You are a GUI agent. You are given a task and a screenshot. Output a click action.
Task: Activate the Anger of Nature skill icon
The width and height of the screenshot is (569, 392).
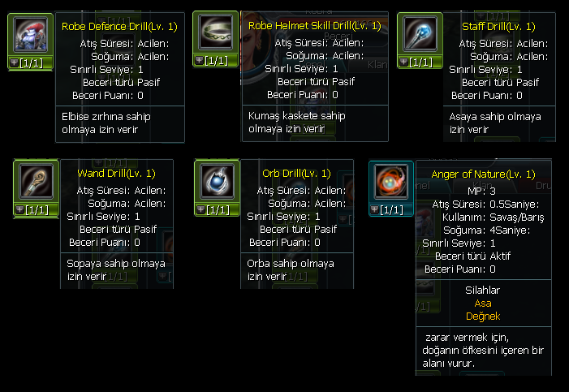(390, 183)
